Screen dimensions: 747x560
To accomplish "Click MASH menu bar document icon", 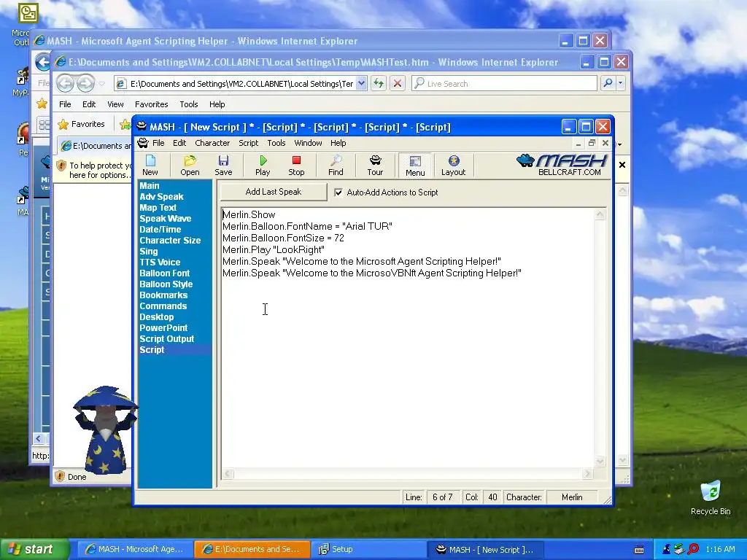I will click(142, 143).
